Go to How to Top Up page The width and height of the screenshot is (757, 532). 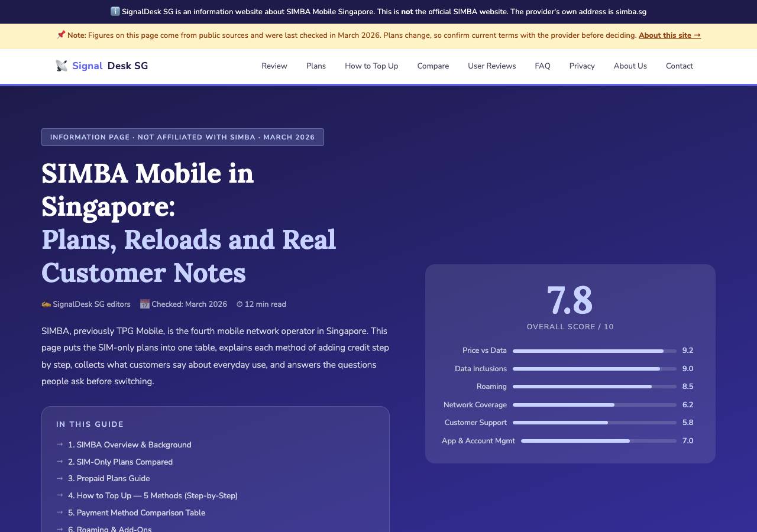371,66
